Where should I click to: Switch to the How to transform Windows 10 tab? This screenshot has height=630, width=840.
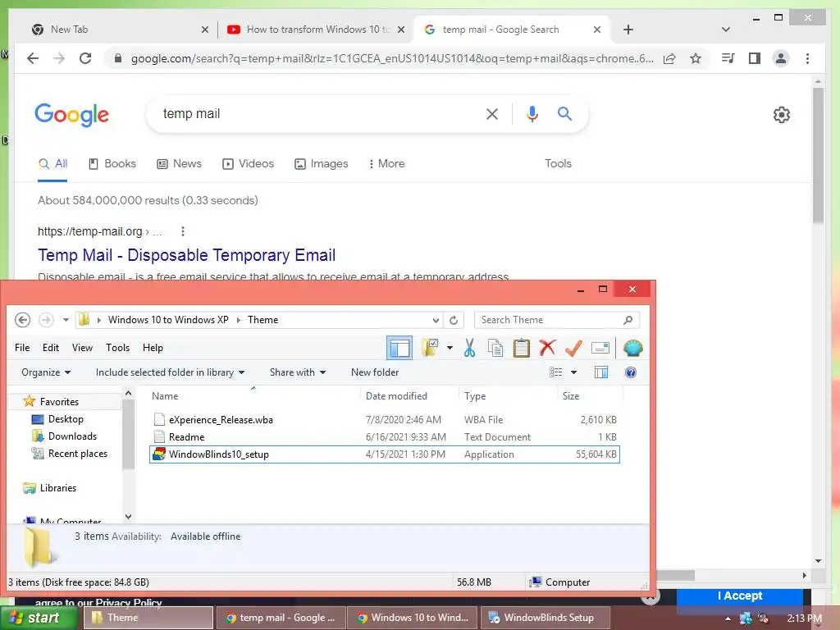316,30
